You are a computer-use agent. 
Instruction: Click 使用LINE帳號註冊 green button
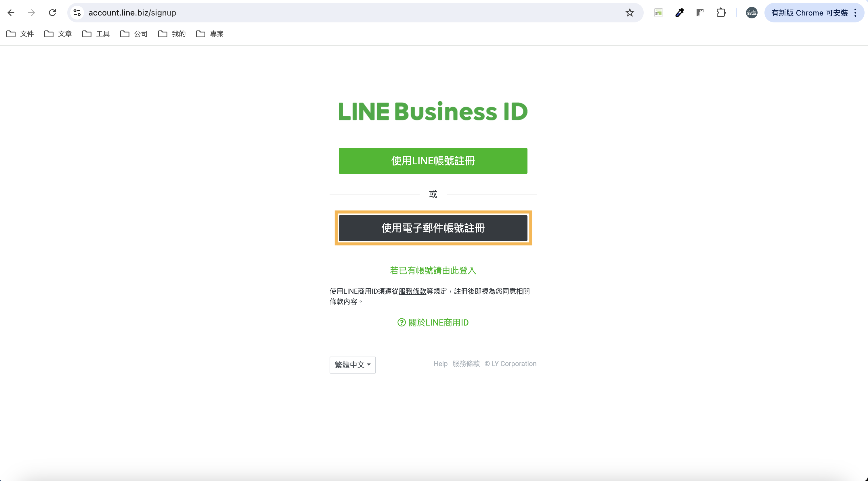(x=433, y=161)
